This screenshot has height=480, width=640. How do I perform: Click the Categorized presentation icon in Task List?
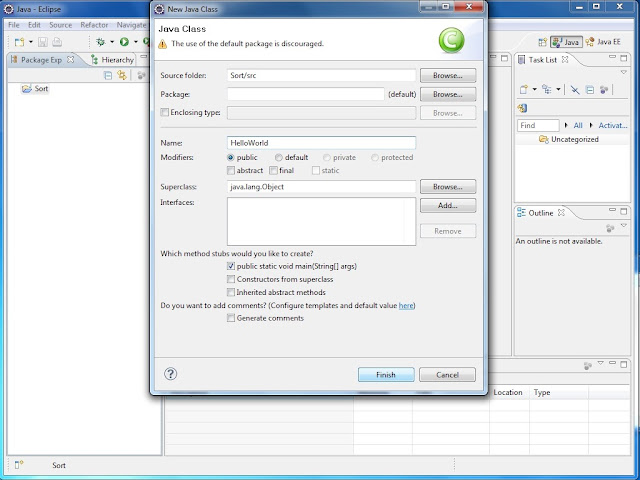547,89
